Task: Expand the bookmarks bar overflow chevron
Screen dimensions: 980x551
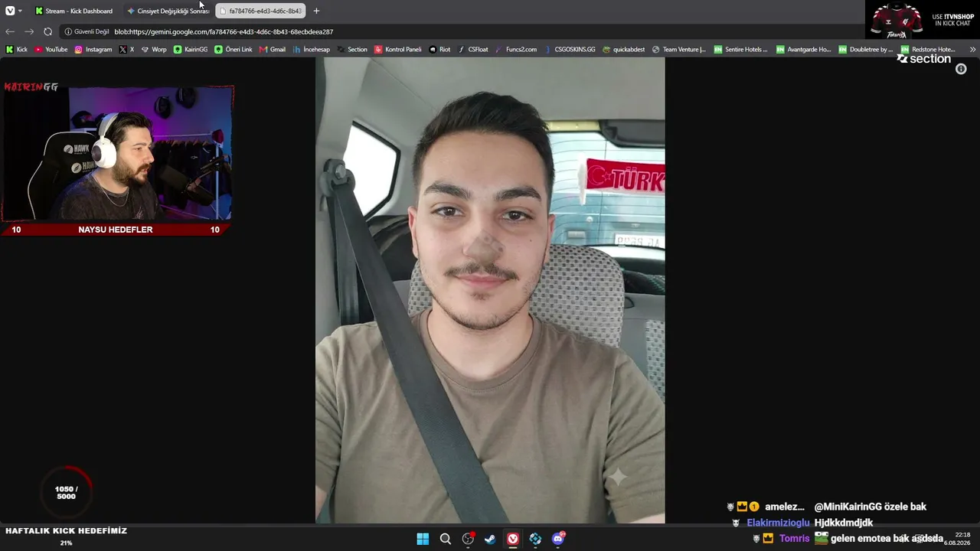Action: (972, 49)
